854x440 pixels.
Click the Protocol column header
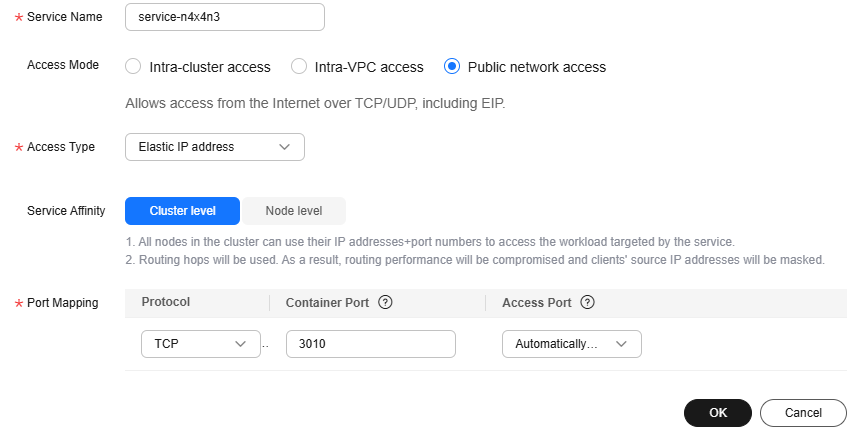click(166, 302)
